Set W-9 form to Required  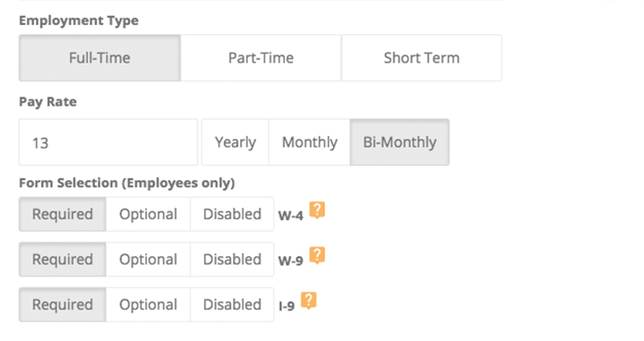pyautogui.click(x=63, y=260)
